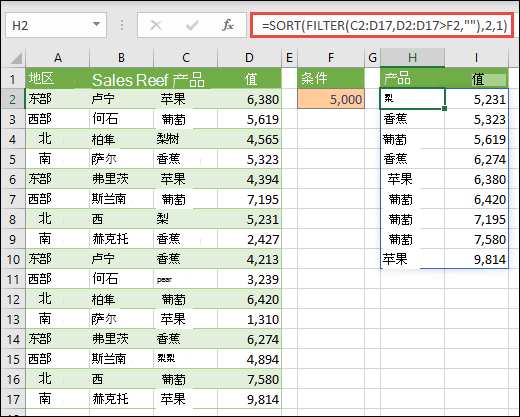Select cell 卢宁 in row 2
This screenshot has height=417, width=520.
coord(121,99)
